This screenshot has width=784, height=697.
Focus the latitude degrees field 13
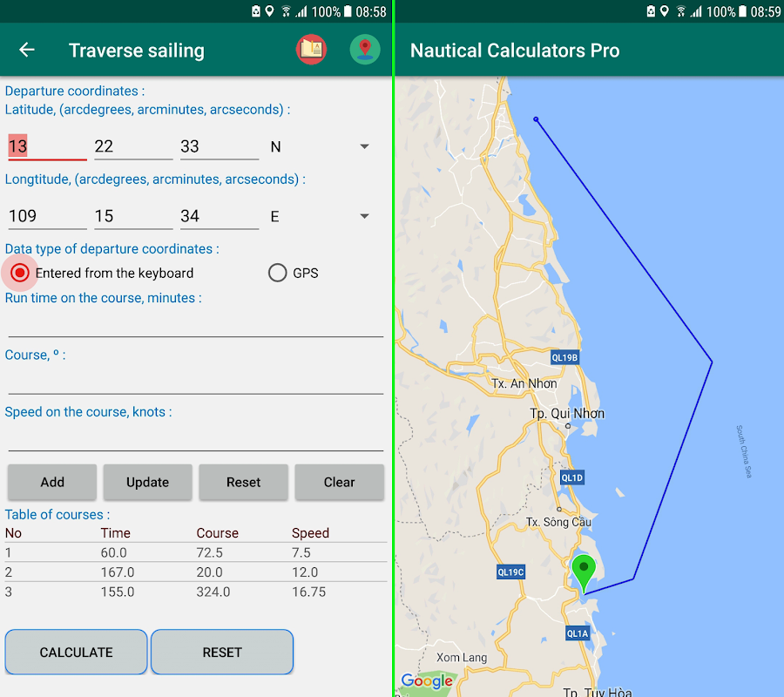[48, 146]
